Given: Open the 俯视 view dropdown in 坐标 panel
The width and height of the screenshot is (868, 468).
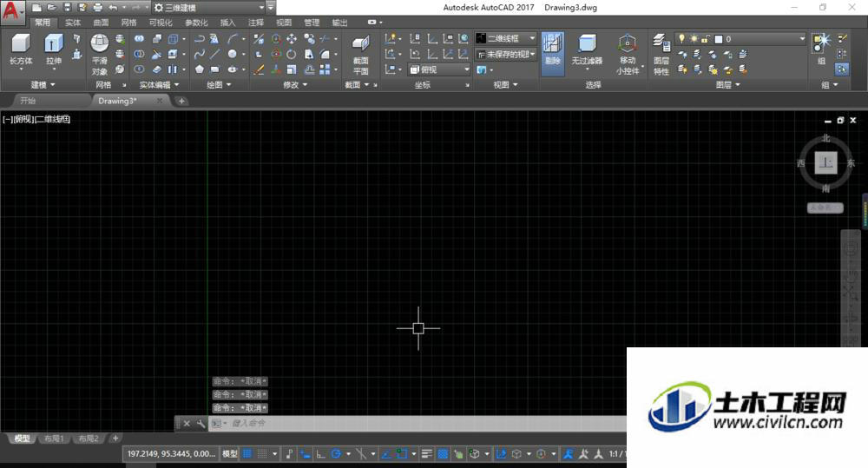Looking at the screenshot, I should 439,69.
